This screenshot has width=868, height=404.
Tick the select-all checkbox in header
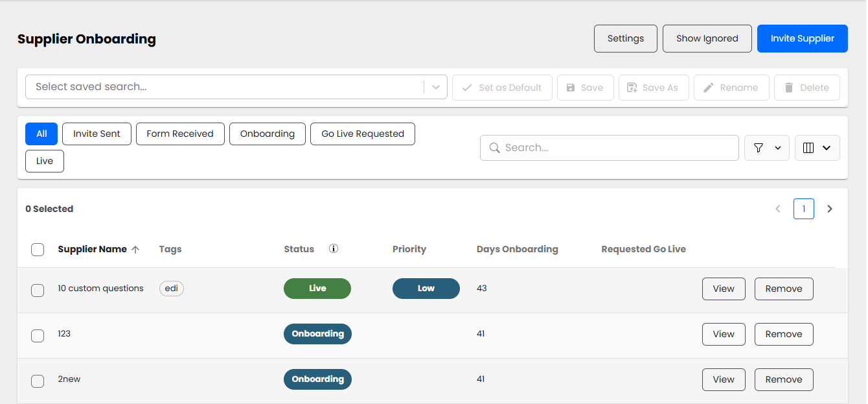[x=38, y=250]
